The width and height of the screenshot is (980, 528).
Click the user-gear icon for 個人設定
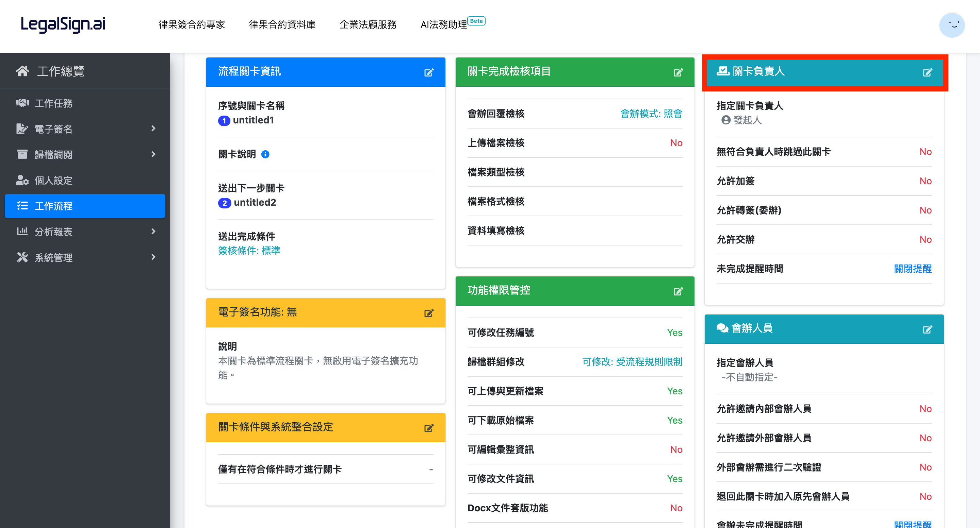[x=22, y=180]
